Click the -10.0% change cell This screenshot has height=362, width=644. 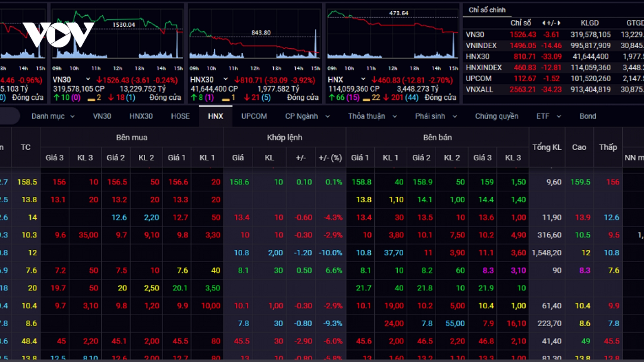pos(330,253)
